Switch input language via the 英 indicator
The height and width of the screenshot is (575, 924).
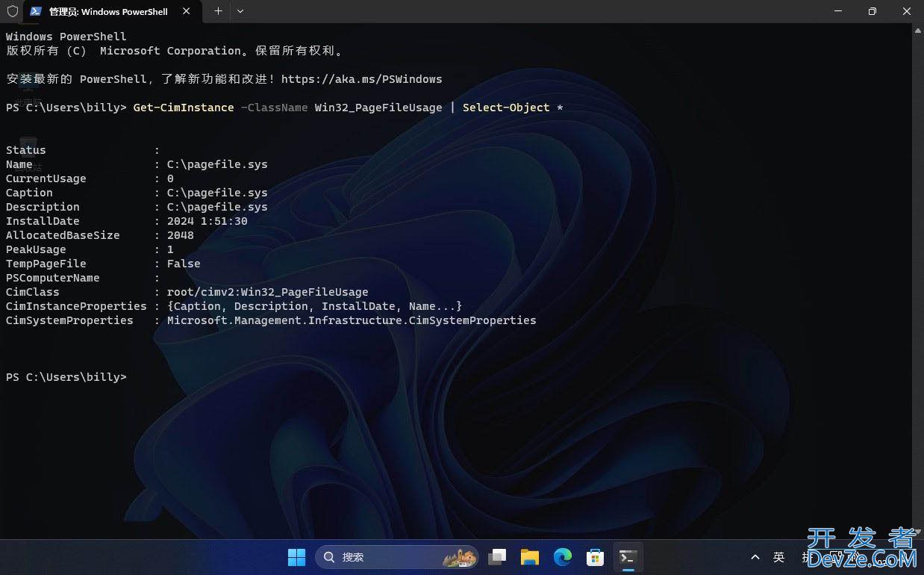point(779,557)
